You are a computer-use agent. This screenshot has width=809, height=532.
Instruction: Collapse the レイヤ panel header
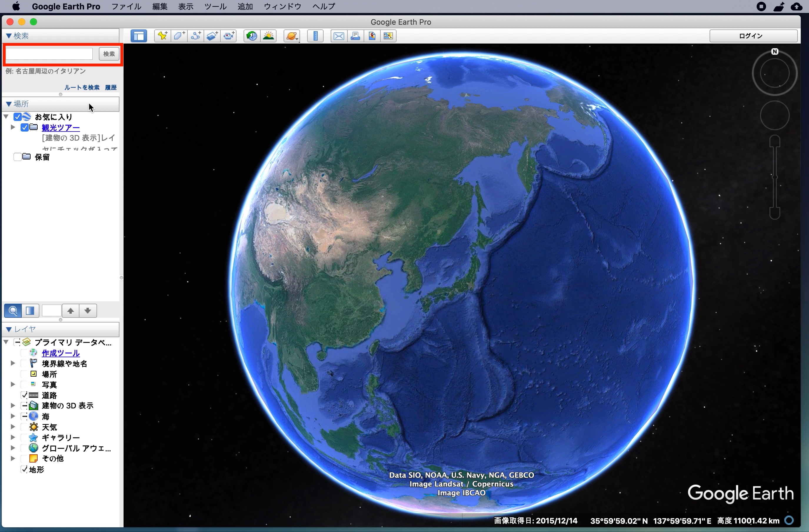point(9,329)
